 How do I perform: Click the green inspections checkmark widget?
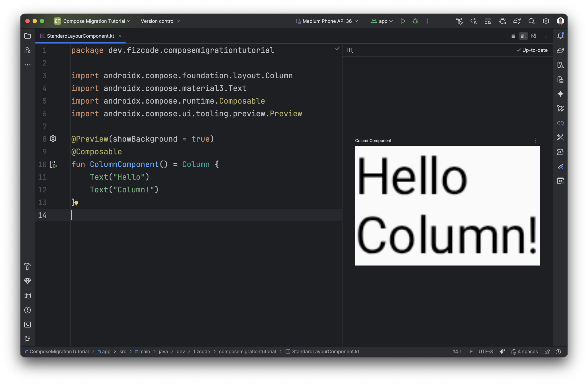point(337,49)
